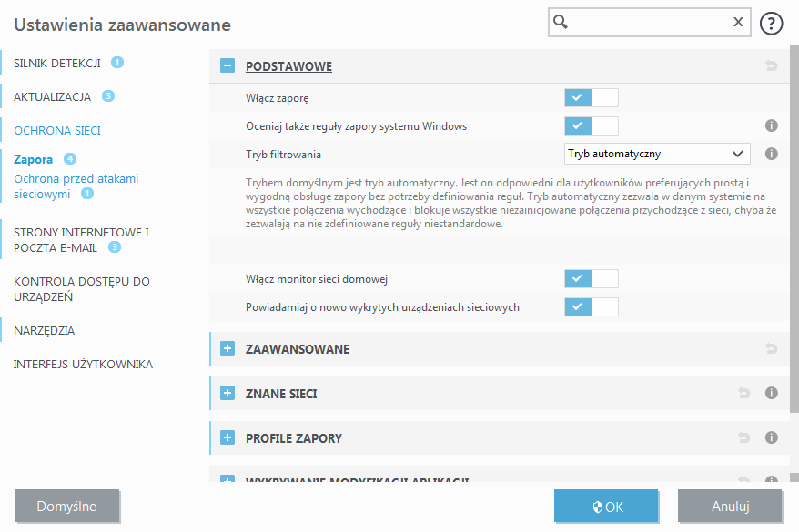
Task: Collapse the Podstawowe section
Action: coord(228,66)
